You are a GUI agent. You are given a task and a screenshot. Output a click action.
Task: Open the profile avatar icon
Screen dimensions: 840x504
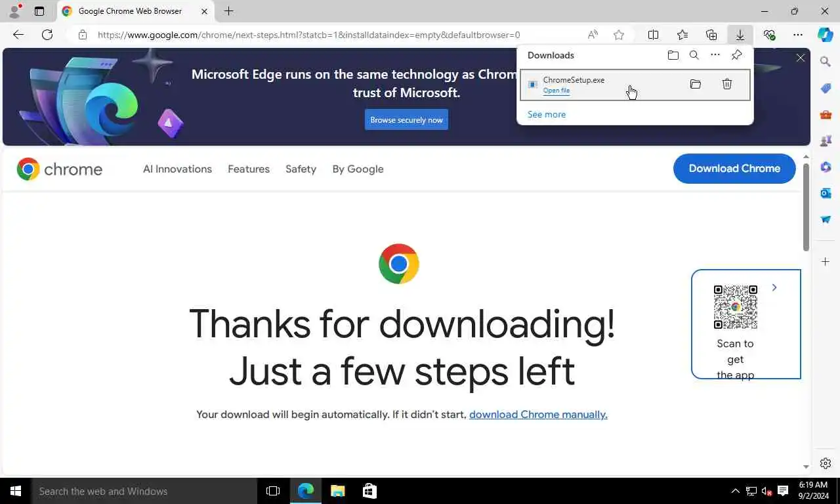coord(14,11)
